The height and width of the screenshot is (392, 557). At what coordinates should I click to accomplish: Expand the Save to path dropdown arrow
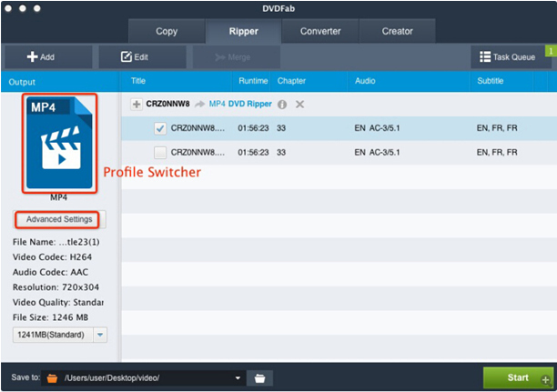pyautogui.click(x=238, y=378)
